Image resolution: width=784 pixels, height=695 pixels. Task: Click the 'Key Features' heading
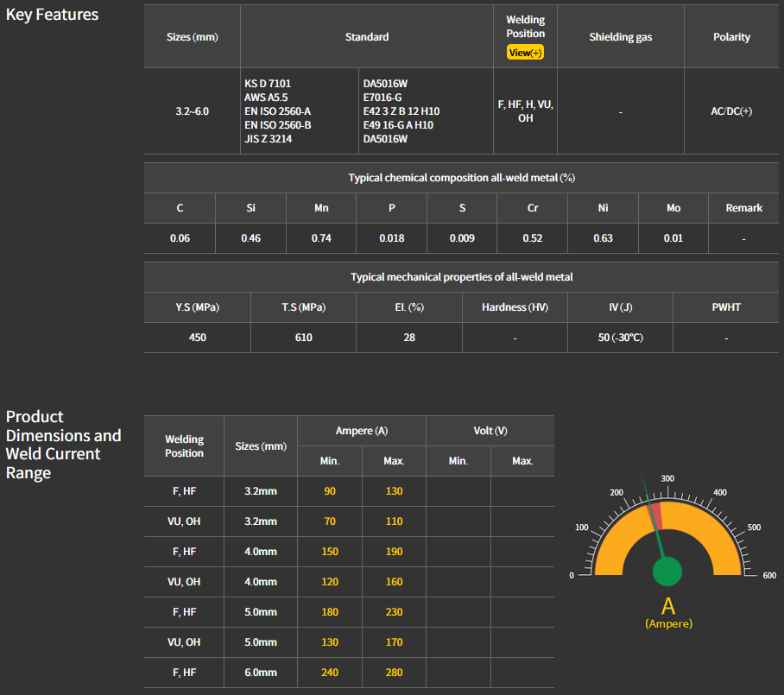[53, 15]
